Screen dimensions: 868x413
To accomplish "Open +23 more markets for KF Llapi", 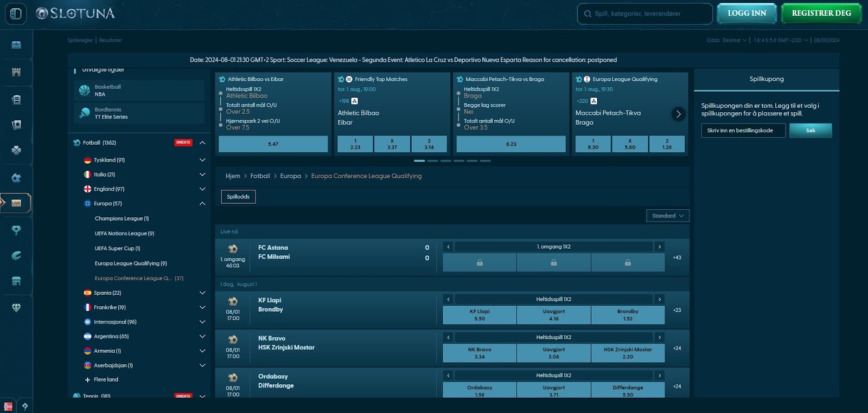I will (676, 310).
